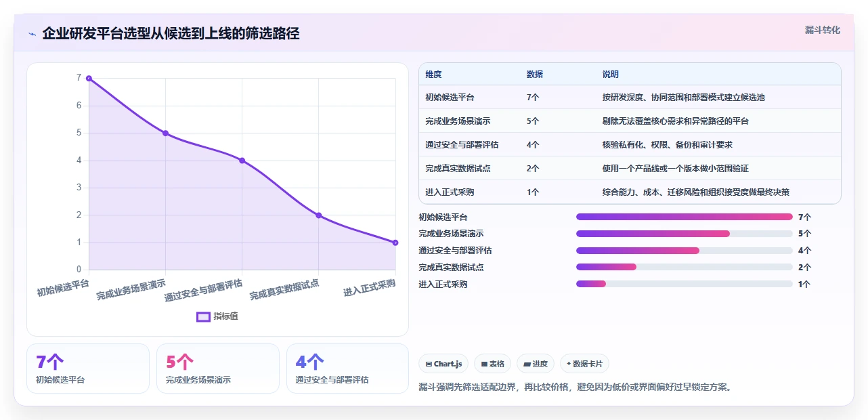Click the 1个 value beside the last progress bar
Image resolution: width=868 pixels, height=420 pixels.
pos(804,285)
